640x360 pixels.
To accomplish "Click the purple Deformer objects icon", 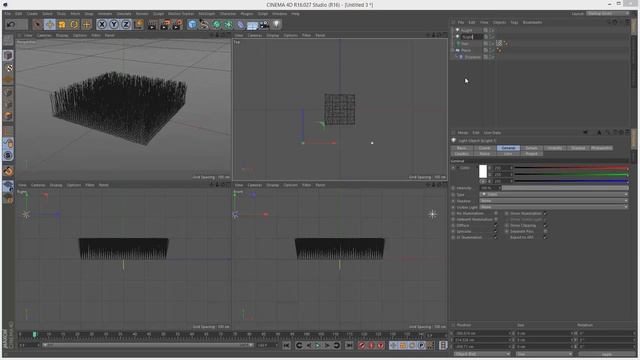I will click(240, 24).
